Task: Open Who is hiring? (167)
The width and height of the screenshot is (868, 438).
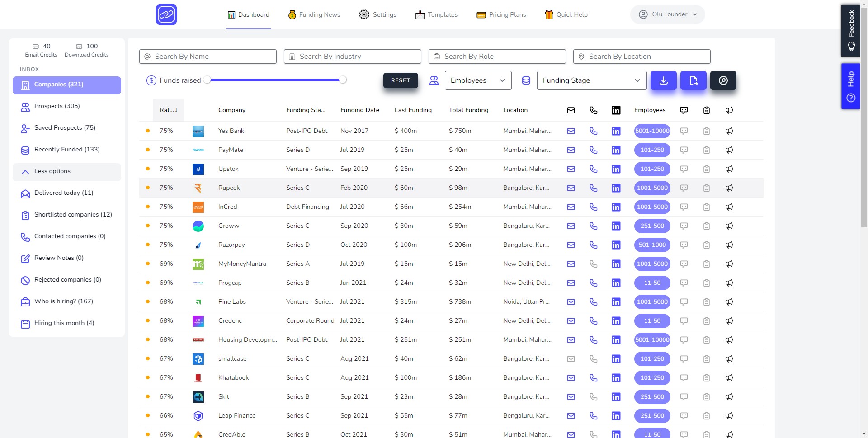Action: click(x=67, y=302)
